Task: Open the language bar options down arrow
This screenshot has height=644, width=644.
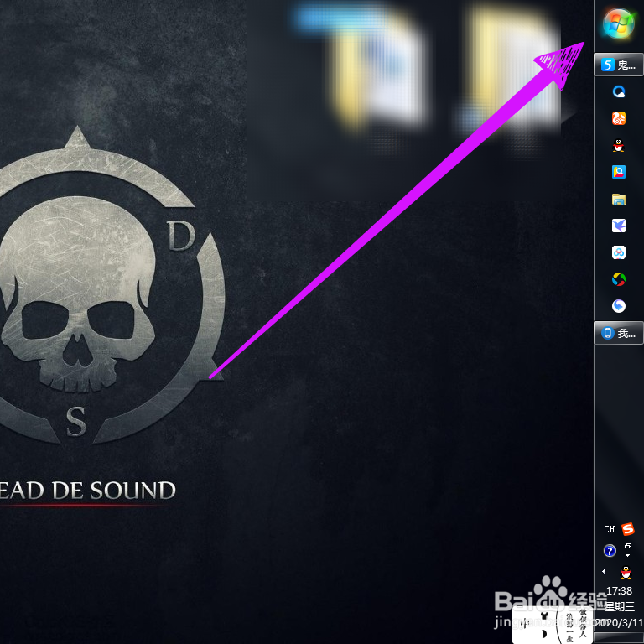Action: click(x=627, y=555)
